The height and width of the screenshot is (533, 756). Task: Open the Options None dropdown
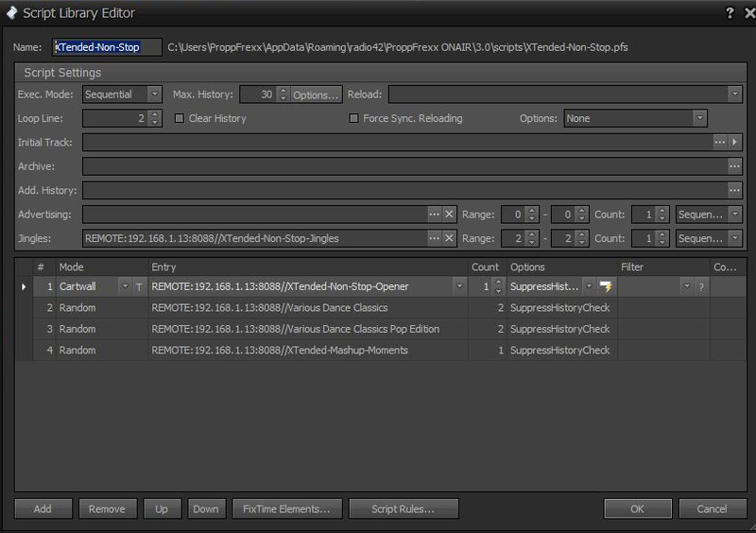[699, 118]
